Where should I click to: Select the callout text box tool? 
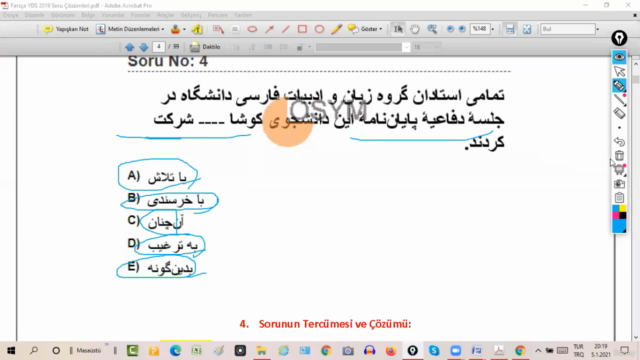tap(218, 29)
